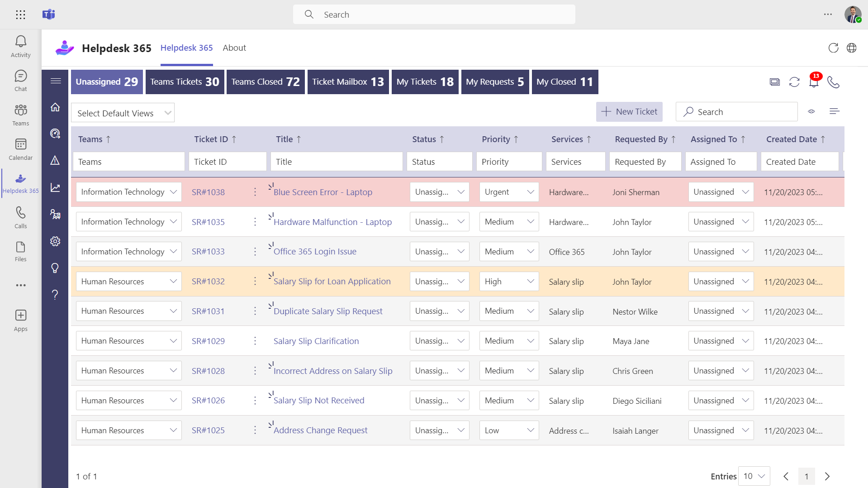Sort by the Created Date column header
868x488 pixels.
click(x=796, y=139)
